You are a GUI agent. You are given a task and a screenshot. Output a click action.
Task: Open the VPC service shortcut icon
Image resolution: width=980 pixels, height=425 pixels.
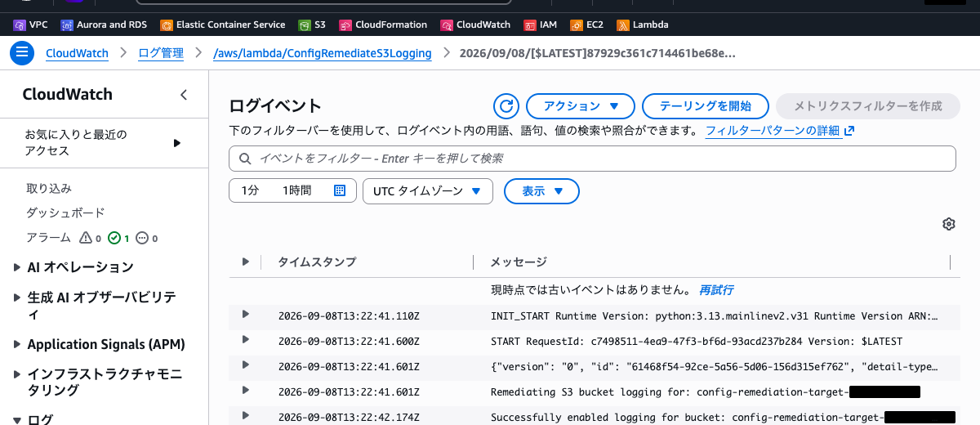[20, 25]
